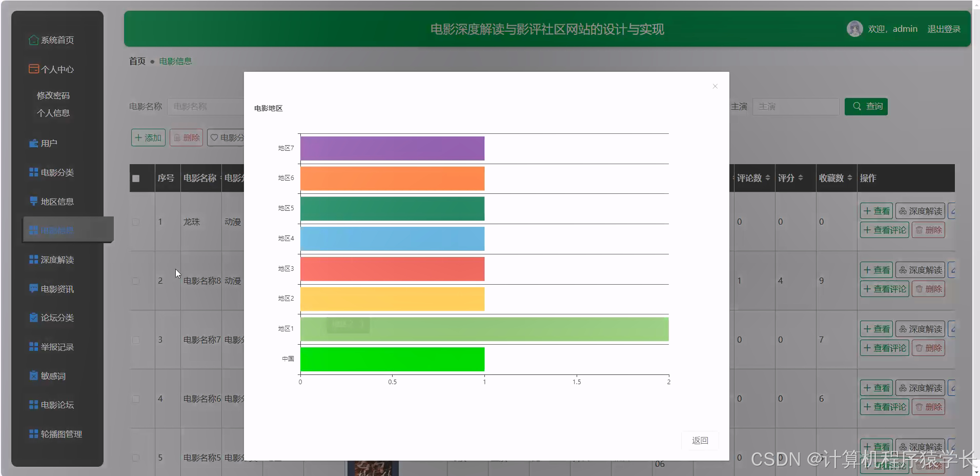
Task: Click the 电影分类 grid icon
Action: (33, 172)
